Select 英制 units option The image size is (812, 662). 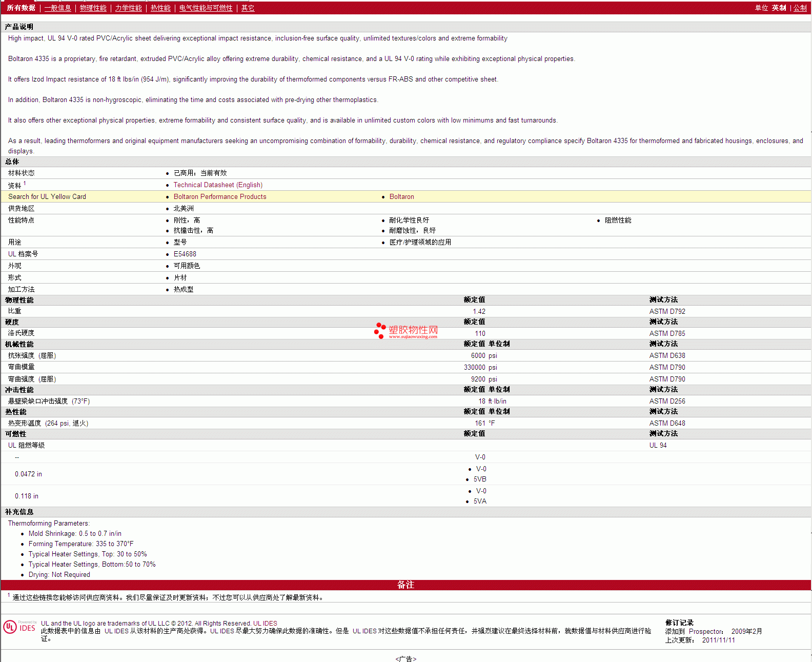pyautogui.click(x=779, y=8)
